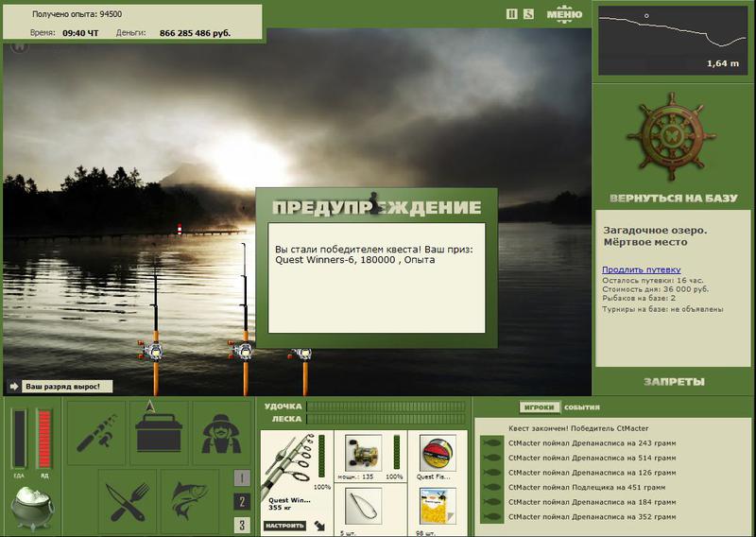
Task: Click fish icon beside Подлещика 451 грамм
Action: point(492,487)
